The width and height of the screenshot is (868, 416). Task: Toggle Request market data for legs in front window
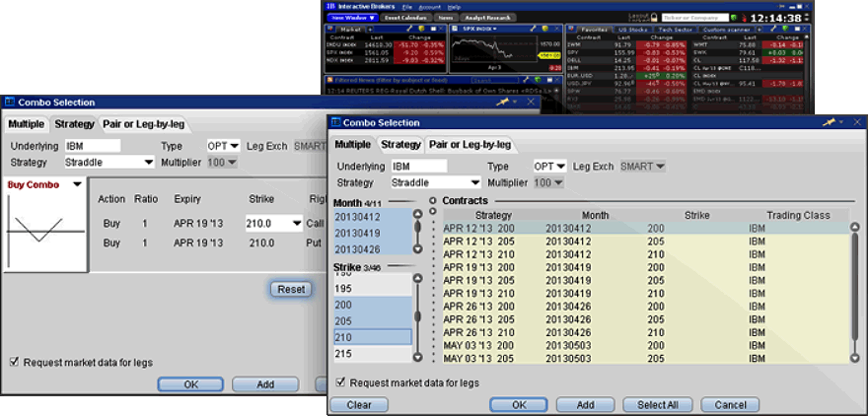coord(341,382)
